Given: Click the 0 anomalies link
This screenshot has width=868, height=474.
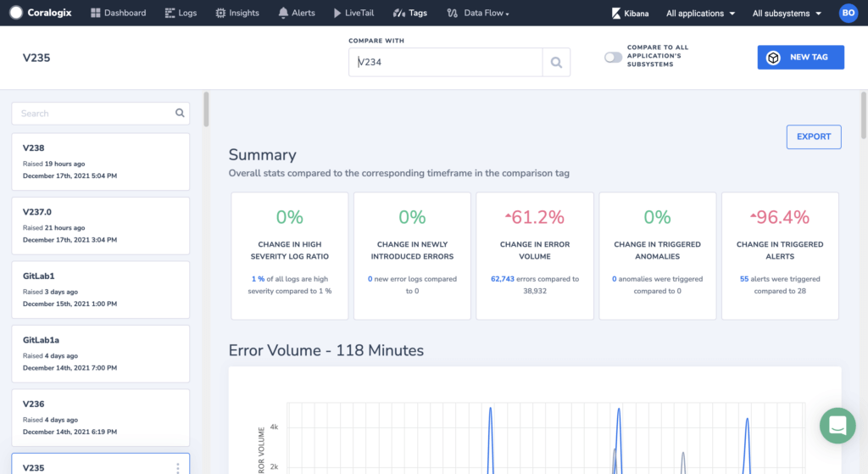Looking at the screenshot, I should (614, 279).
